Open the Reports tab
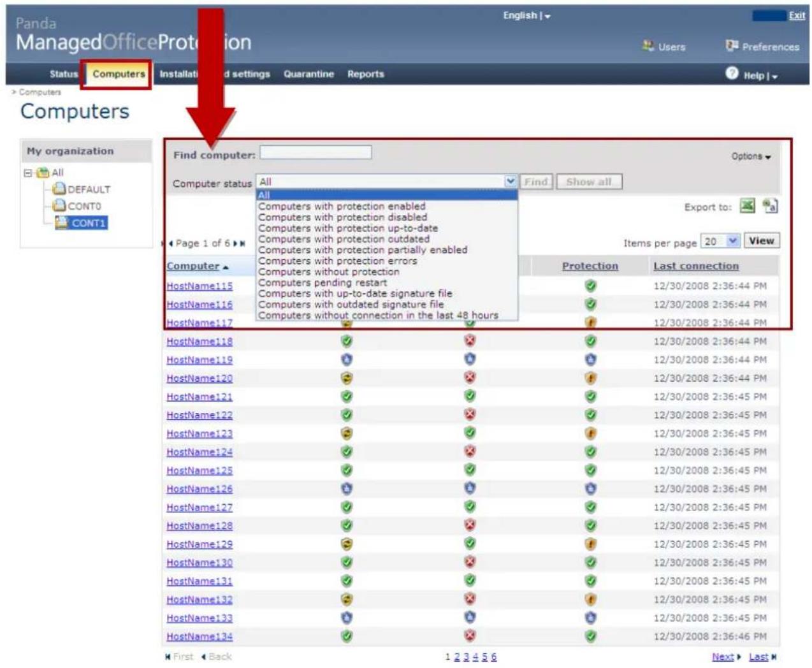 (366, 74)
